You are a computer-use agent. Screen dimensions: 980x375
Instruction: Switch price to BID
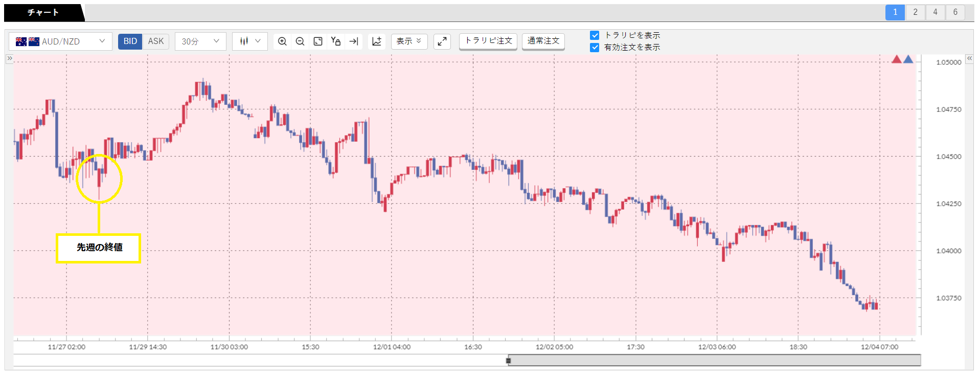(130, 41)
